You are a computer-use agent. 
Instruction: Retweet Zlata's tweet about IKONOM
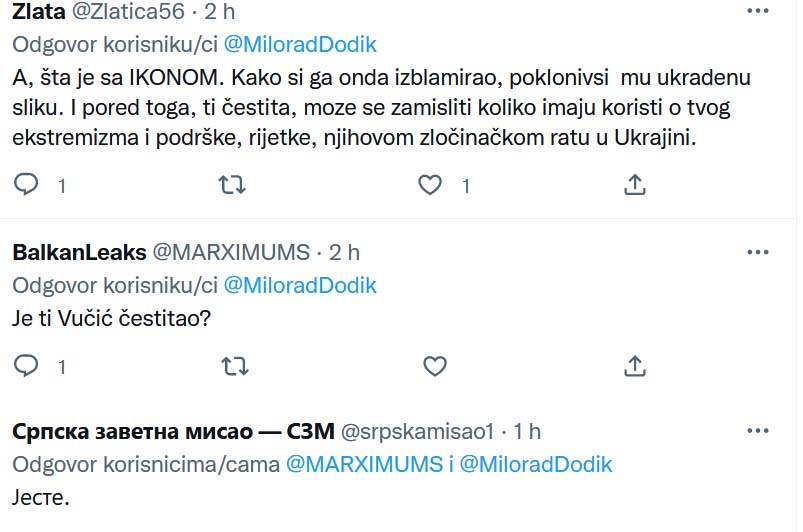click(232, 184)
